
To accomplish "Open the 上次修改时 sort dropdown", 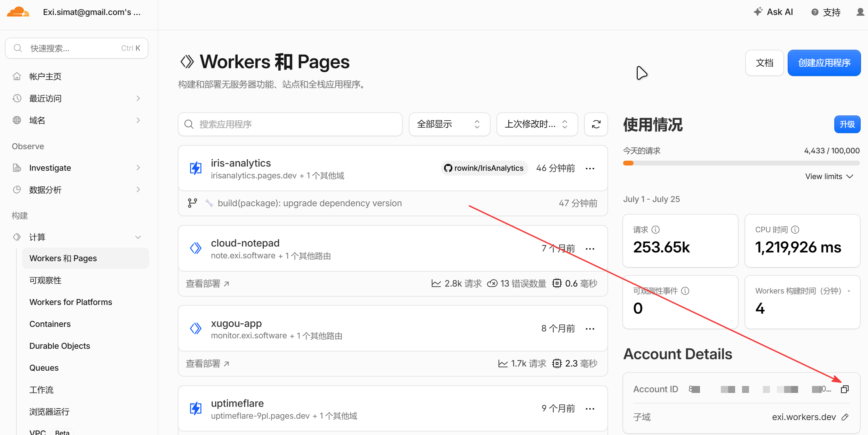I will [x=537, y=124].
